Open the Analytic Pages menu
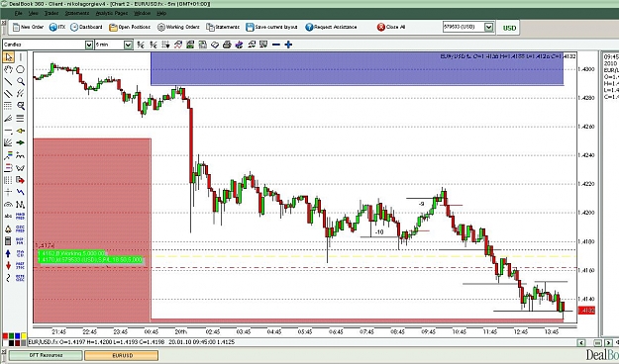This screenshot has width=619, height=364. pyautogui.click(x=112, y=13)
